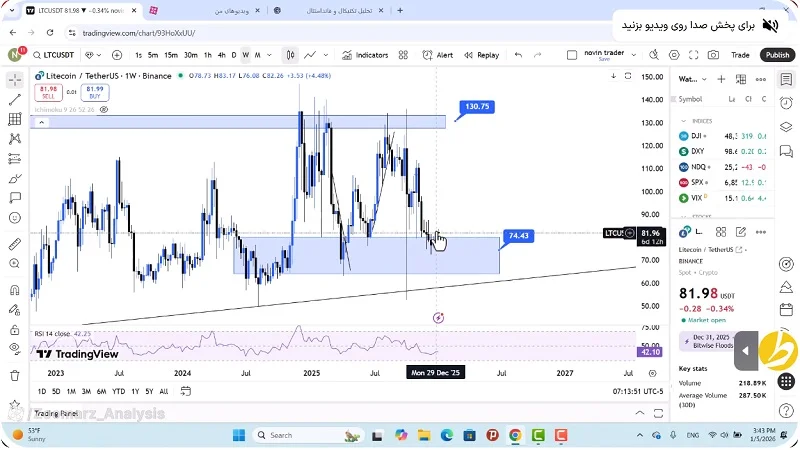Screen dimensions: 800x450
Task: Select the ruler measure tool
Action: tap(15, 244)
